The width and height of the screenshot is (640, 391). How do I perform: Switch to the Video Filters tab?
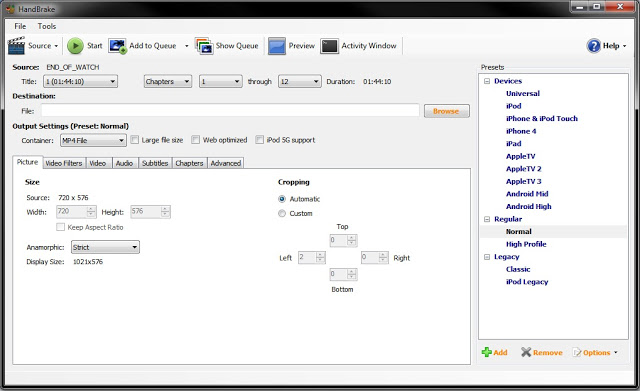click(x=64, y=163)
